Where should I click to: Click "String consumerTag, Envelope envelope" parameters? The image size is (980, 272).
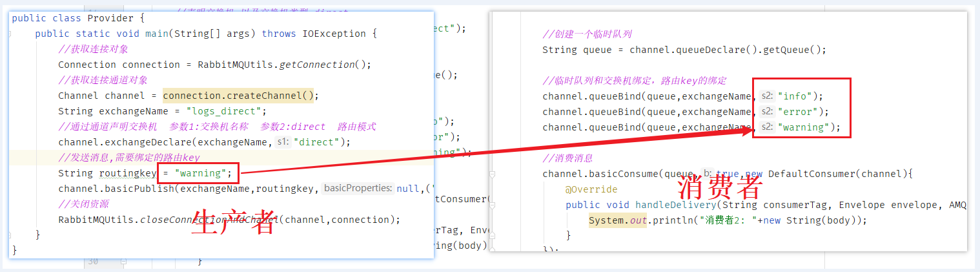coord(831,205)
